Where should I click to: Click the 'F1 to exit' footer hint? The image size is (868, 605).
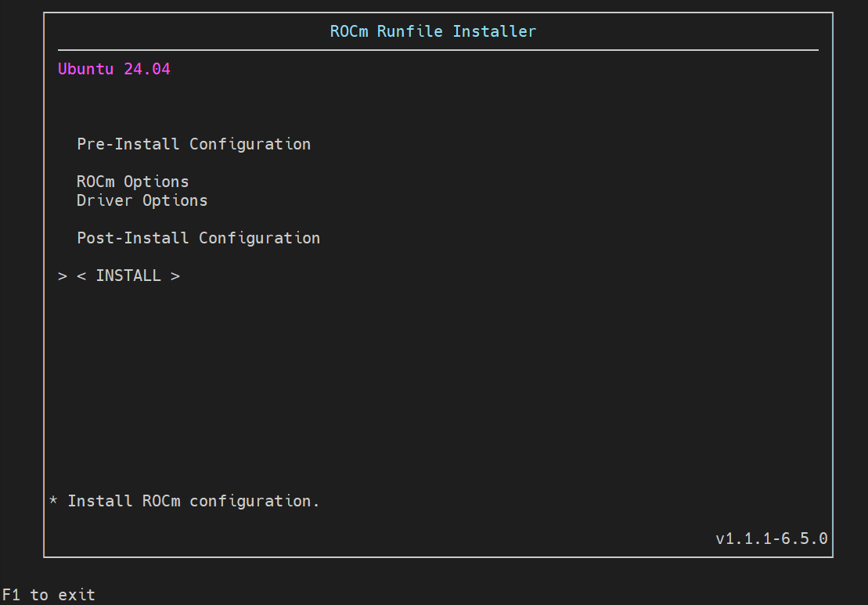coord(49,595)
